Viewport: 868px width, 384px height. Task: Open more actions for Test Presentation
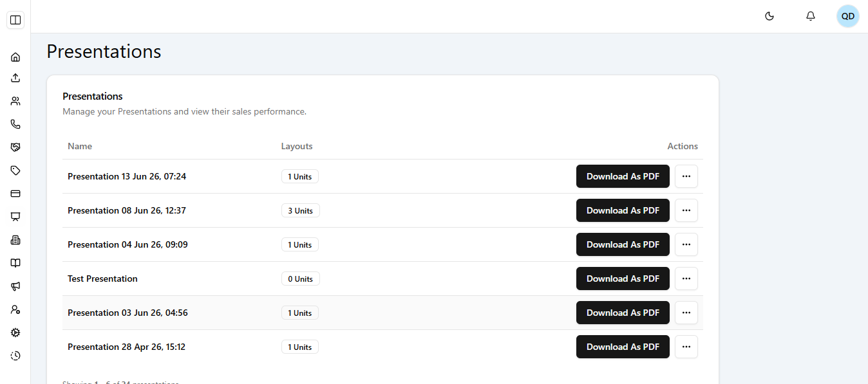click(686, 279)
